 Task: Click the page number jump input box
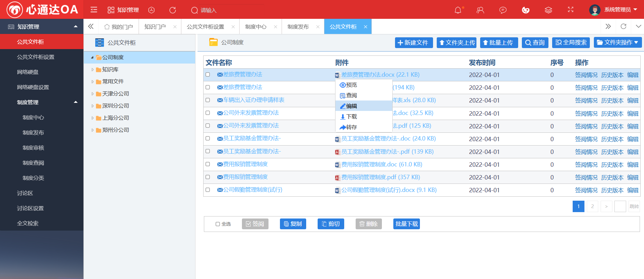click(620, 206)
